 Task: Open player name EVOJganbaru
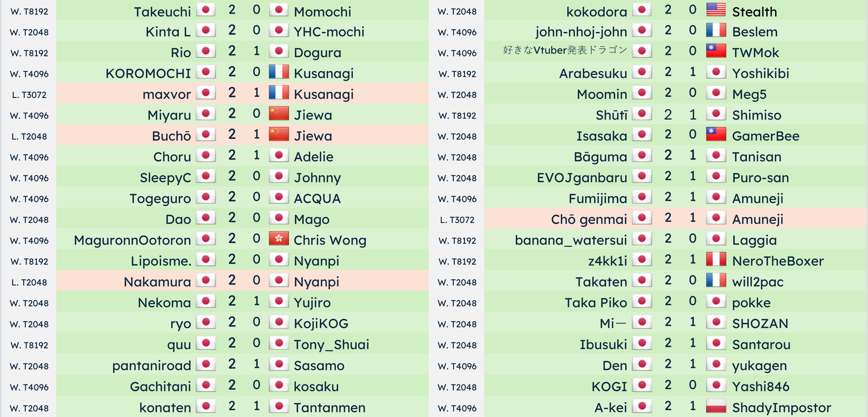click(x=582, y=178)
